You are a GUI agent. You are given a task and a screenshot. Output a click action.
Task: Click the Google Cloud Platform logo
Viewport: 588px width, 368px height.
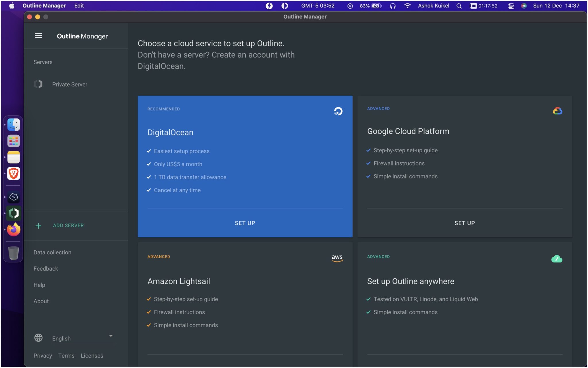556,110
